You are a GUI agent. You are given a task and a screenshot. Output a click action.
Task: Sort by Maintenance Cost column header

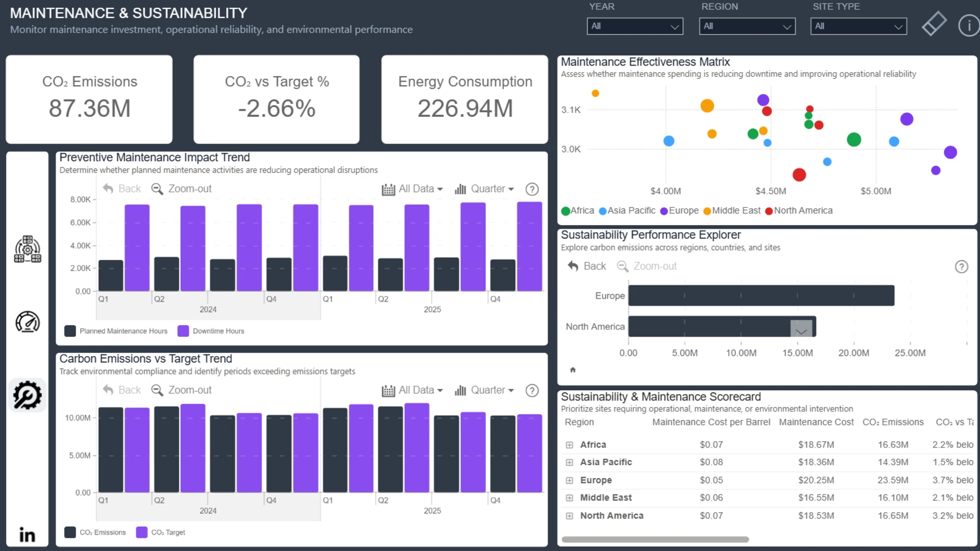coord(816,422)
